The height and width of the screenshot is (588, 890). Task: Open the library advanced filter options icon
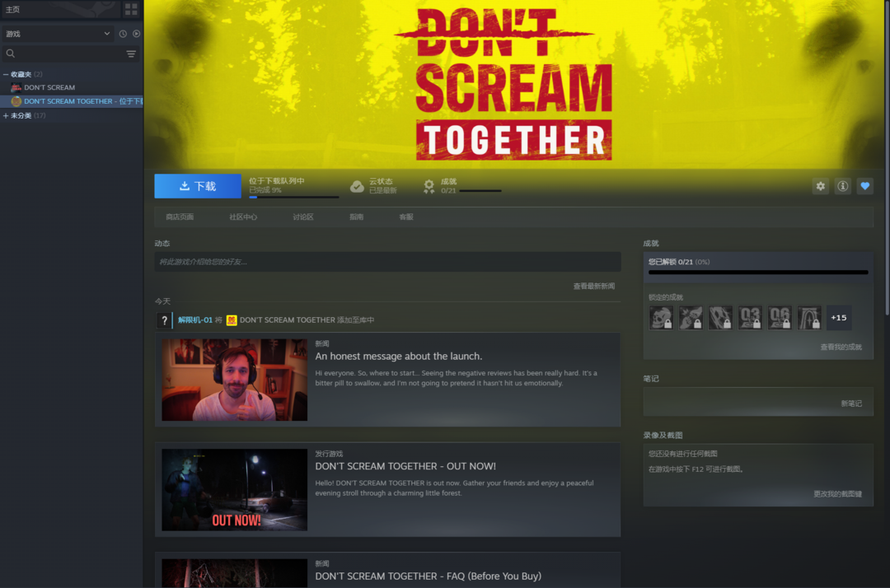tap(131, 54)
